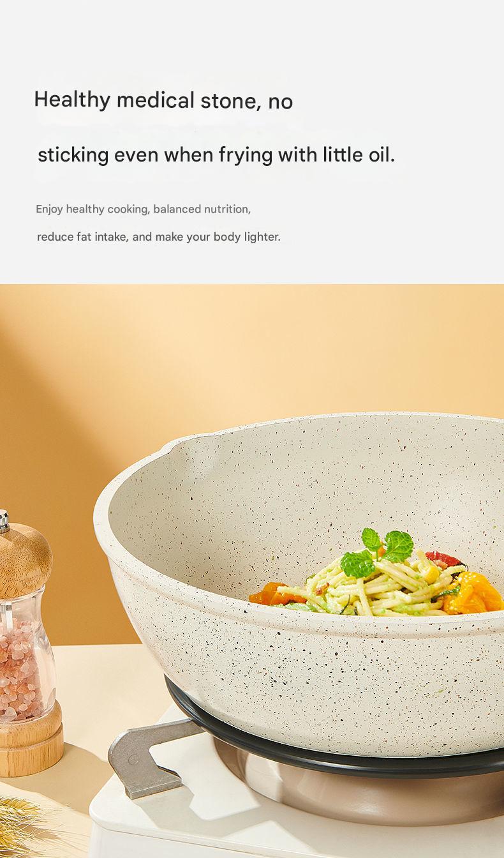Select the "reduce fat intake" caption line

pyautogui.click(x=159, y=237)
